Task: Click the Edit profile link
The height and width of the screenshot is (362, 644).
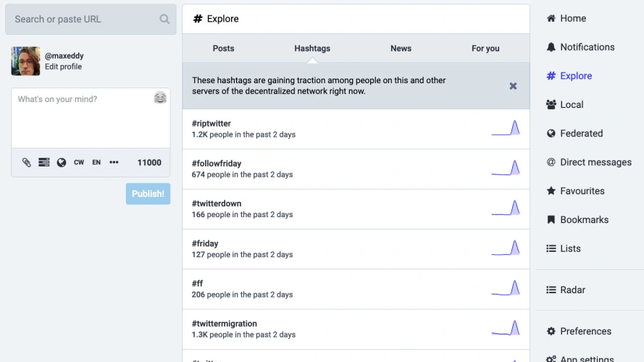Action: (x=63, y=67)
